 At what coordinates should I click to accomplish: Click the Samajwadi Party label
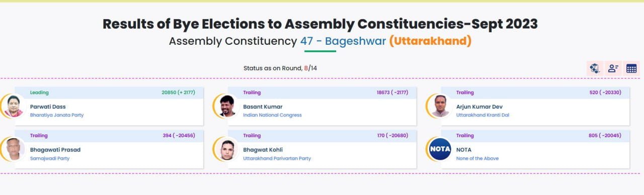[x=50, y=158]
